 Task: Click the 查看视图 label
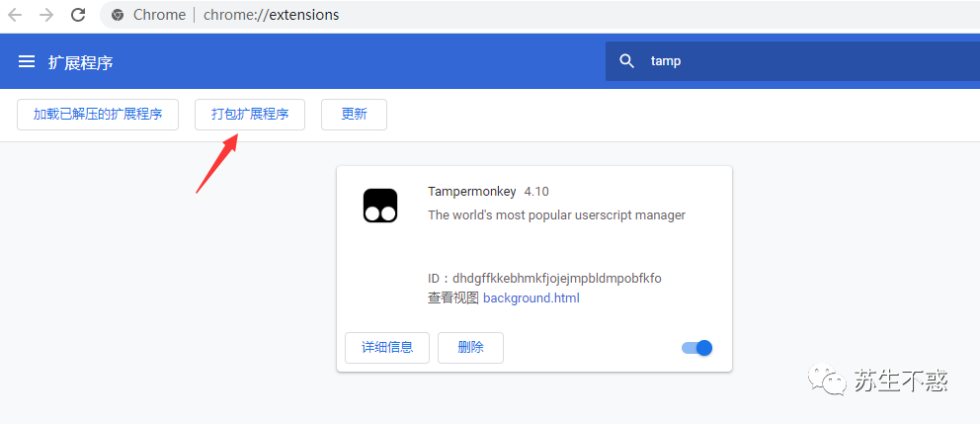[453, 297]
